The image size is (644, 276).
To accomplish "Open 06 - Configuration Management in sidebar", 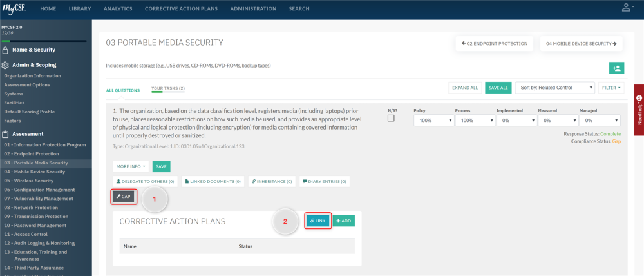I will click(39, 190).
